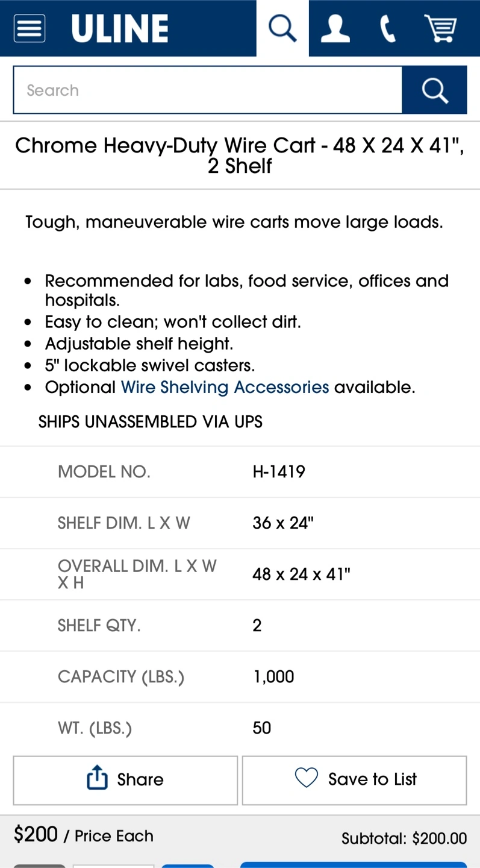Tap the Overall Dim. L x W x H row
Viewport: 480px width, 868px height.
point(240,574)
